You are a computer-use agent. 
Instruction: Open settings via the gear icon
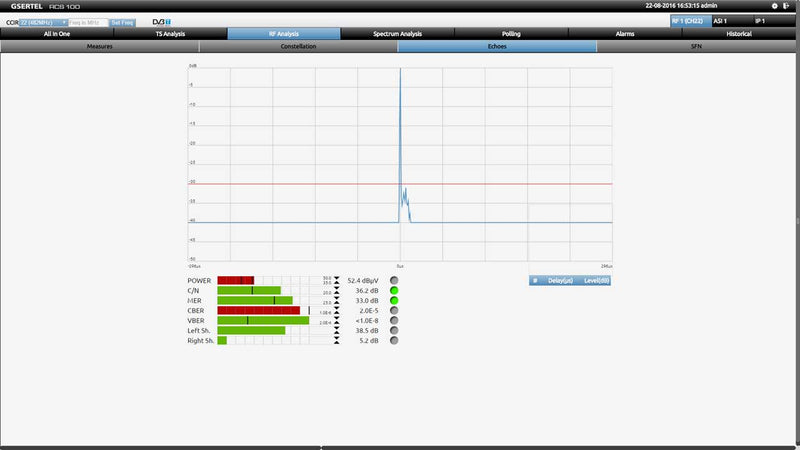[774, 6]
